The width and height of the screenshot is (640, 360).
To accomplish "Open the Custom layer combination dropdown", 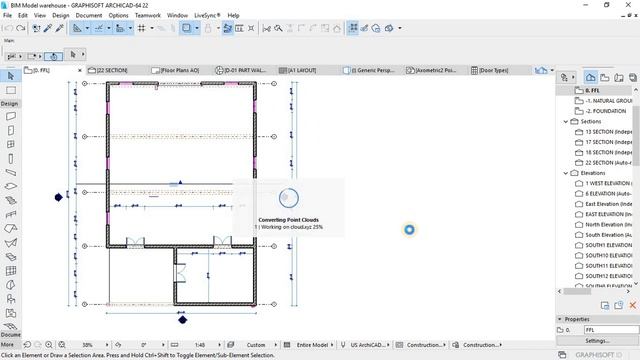I will tap(276, 345).
